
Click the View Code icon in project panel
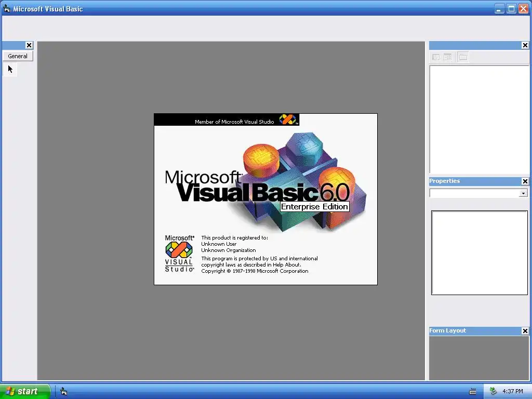point(436,57)
